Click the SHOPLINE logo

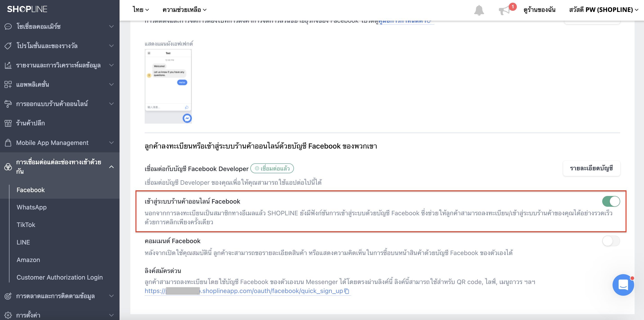click(27, 9)
